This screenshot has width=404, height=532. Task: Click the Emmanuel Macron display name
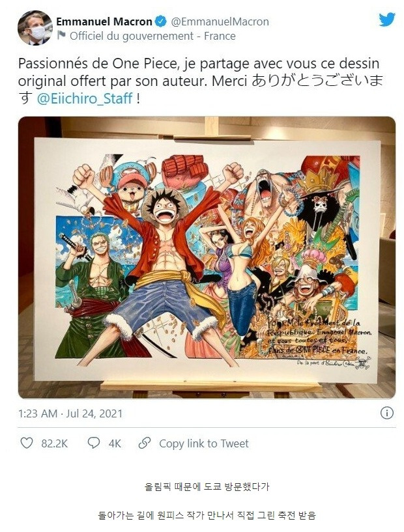[x=105, y=22]
